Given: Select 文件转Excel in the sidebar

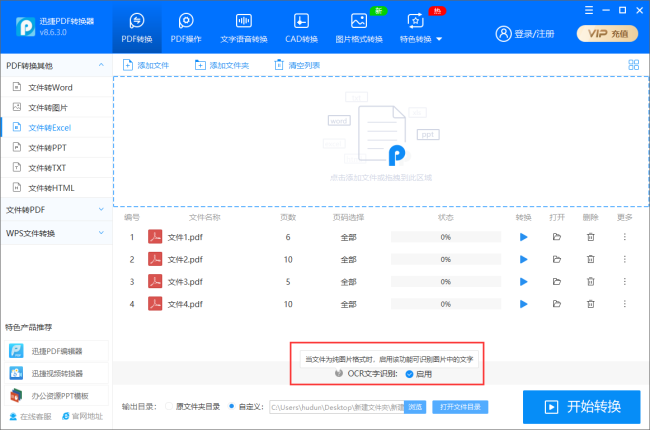Looking at the screenshot, I should pos(57,127).
